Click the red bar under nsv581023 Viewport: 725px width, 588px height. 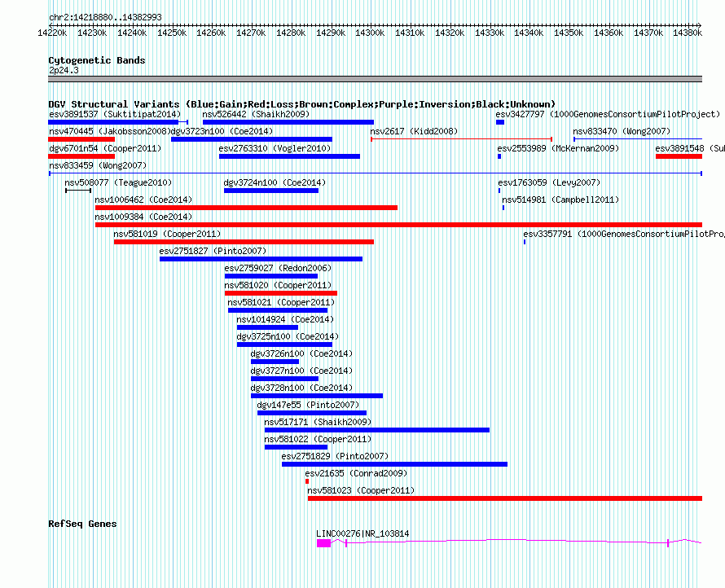point(505,498)
